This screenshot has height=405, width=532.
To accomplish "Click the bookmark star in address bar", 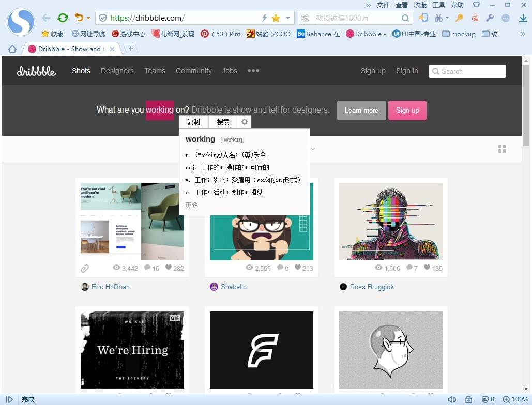I will click(276, 18).
